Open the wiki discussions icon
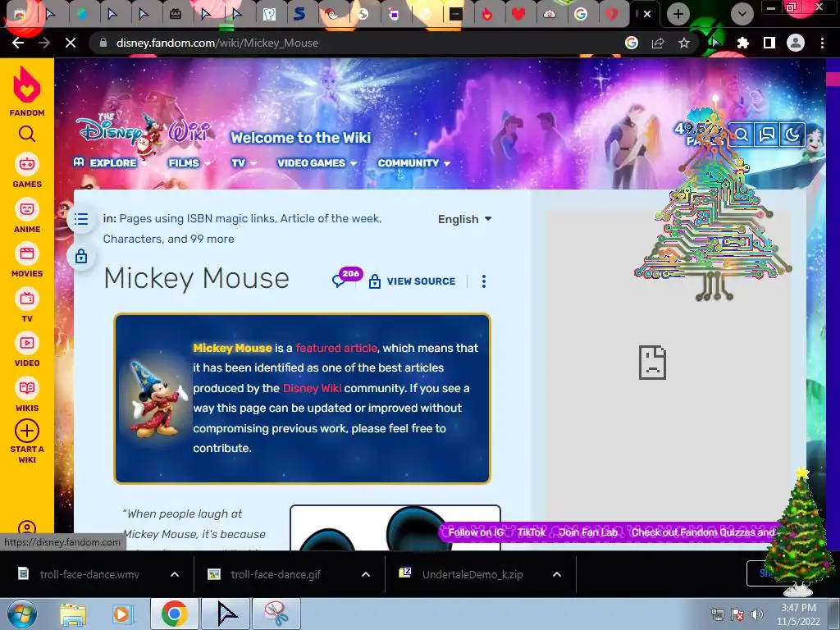 [x=767, y=135]
